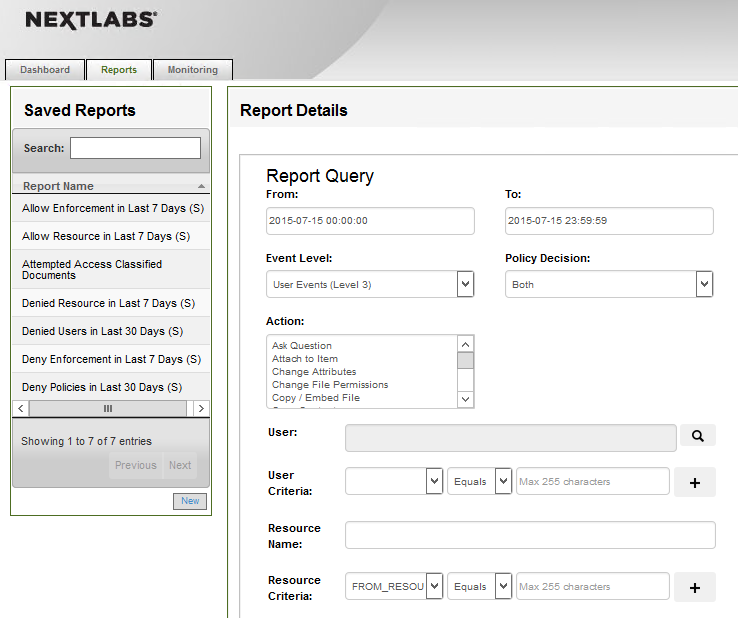Open Deny Enforcement in Last 7 Days report
The image size is (738, 618).
[111, 359]
